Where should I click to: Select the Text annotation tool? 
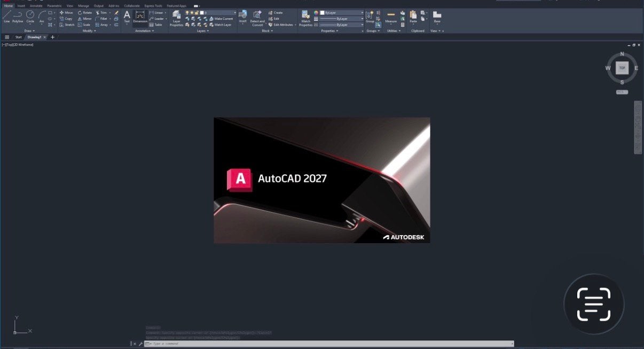[127, 17]
